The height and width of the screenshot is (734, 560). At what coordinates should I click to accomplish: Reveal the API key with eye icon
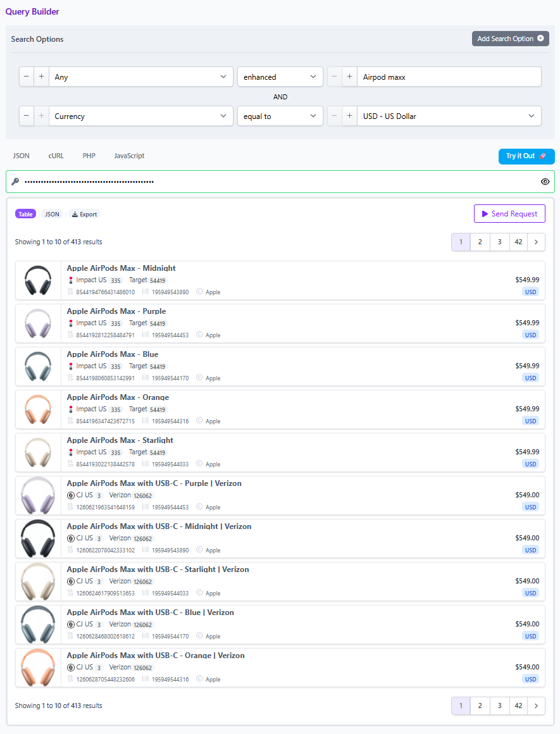(545, 182)
